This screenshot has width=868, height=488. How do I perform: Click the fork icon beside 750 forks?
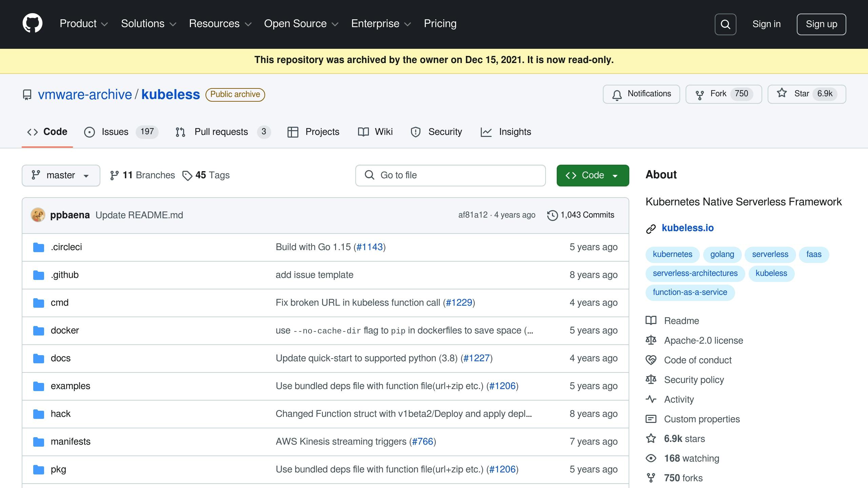pos(651,478)
